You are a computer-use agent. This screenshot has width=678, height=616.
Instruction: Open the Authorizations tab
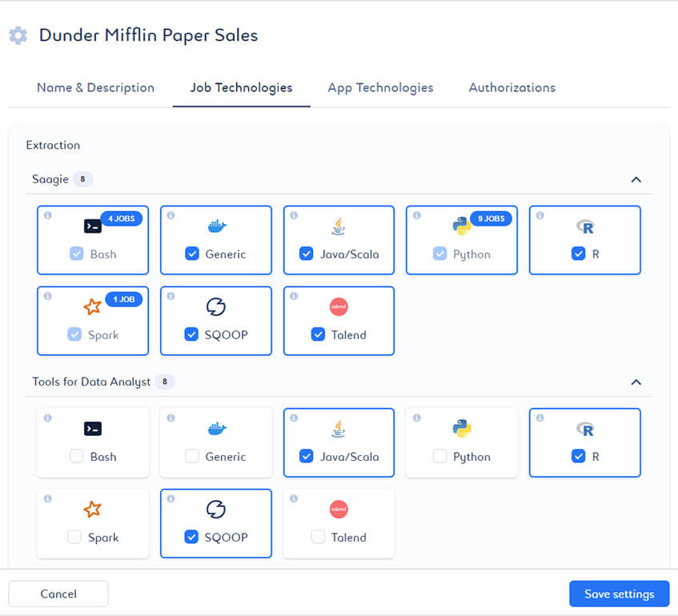(x=512, y=88)
